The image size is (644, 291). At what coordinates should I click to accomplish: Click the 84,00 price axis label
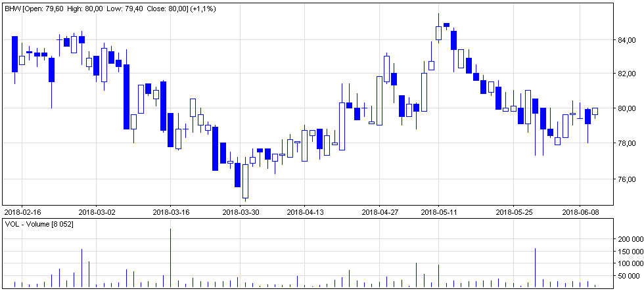(x=628, y=40)
